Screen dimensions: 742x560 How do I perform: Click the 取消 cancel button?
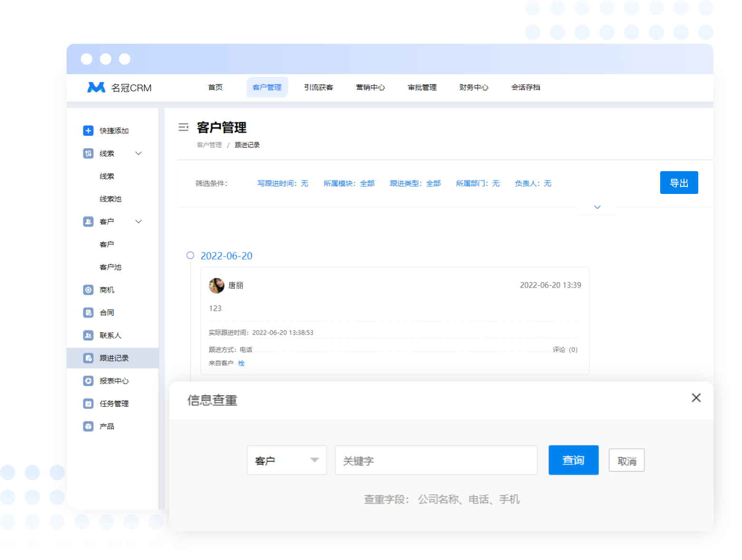[x=626, y=461]
